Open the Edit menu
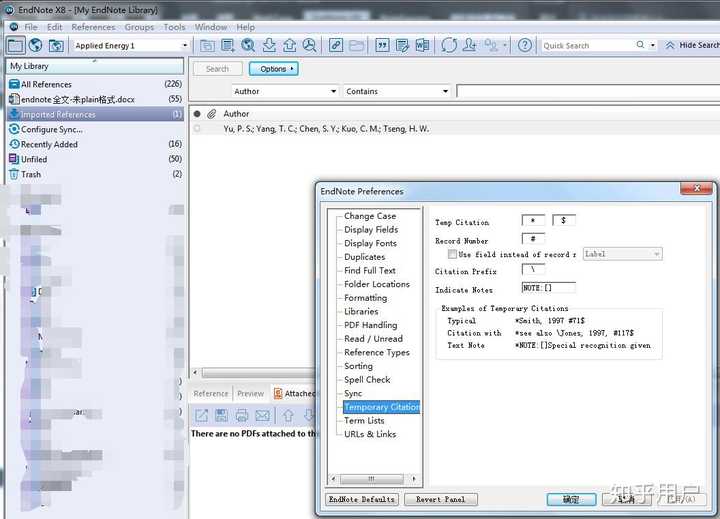720x519 pixels. [x=55, y=27]
